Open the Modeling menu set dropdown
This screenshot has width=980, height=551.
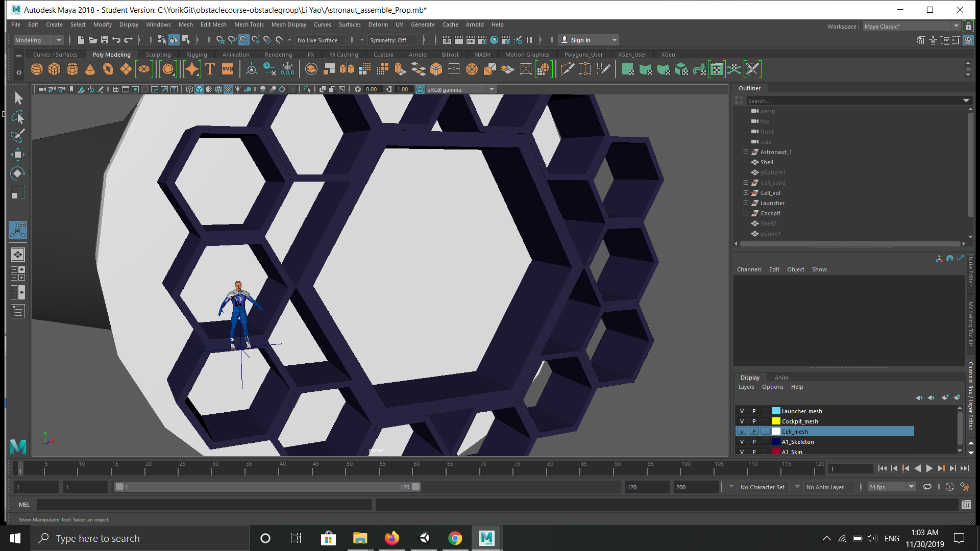[x=38, y=40]
